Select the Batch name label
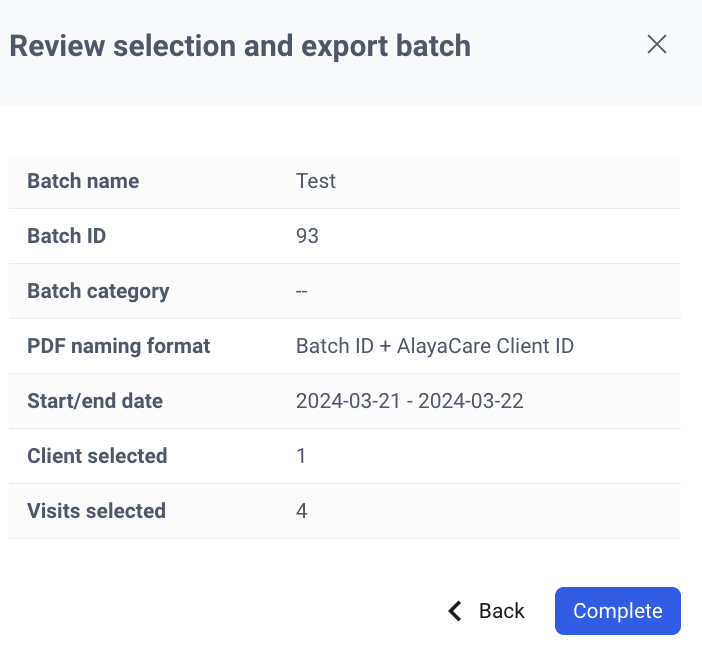Screen dimensions: 702x654 [83, 181]
